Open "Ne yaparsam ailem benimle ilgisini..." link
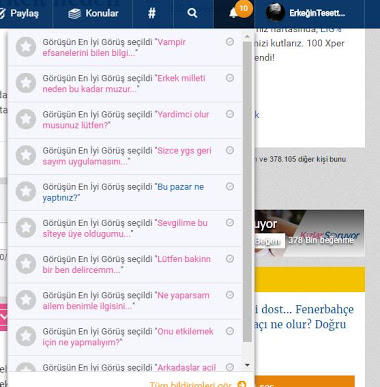The height and width of the screenshot is (387, 380). (x=126, y=301)
